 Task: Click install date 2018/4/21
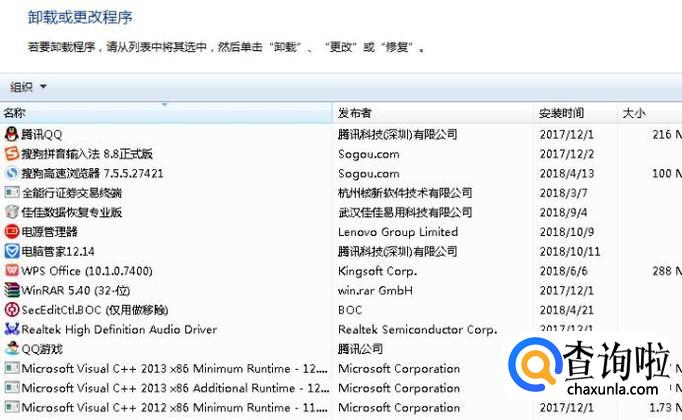click(567, 310)
